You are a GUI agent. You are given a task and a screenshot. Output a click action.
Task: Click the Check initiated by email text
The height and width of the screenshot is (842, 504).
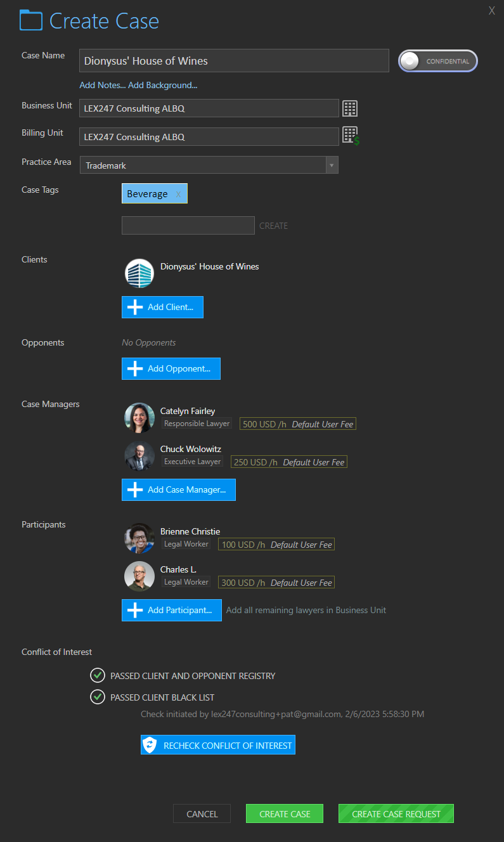tap(282, 714)
